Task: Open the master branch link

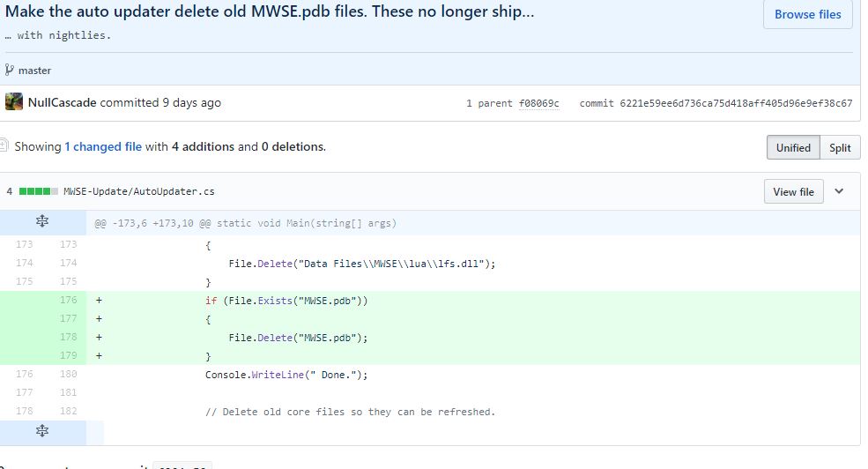Action: click(34, 71)
